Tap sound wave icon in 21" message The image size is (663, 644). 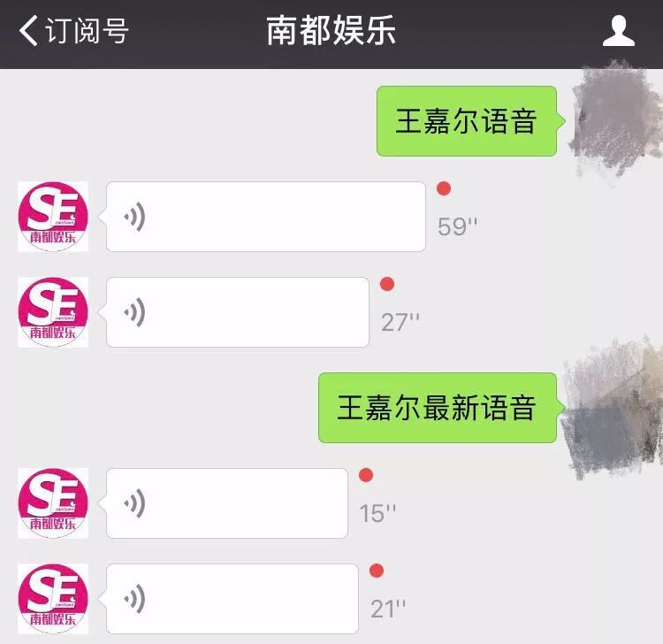[x=135, y=599]
